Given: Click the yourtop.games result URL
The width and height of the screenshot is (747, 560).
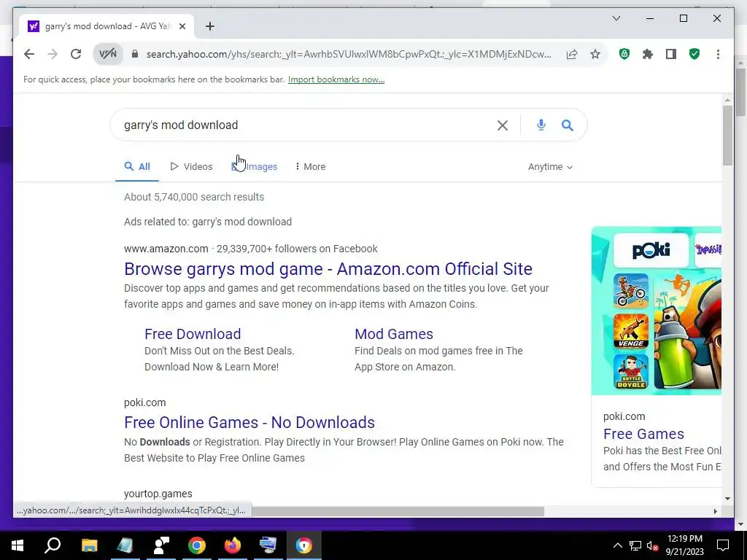Looking at the screenshot, I should pos(158,494).
